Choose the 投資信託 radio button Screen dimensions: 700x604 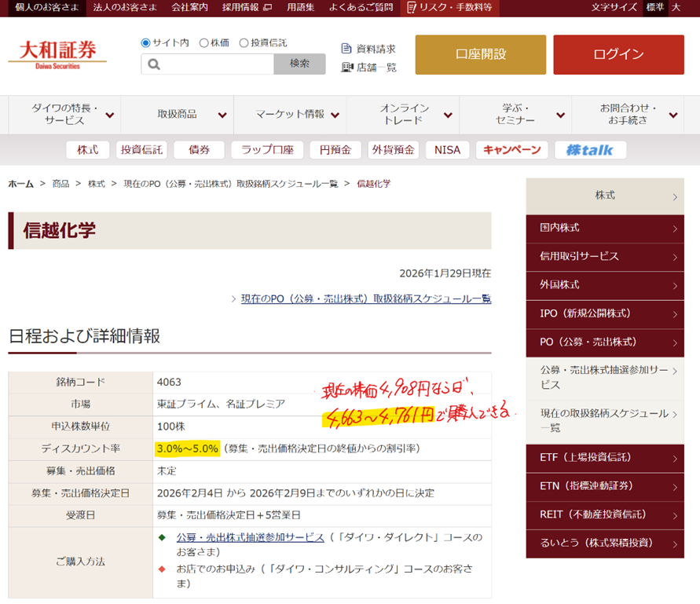coord(244,42)
